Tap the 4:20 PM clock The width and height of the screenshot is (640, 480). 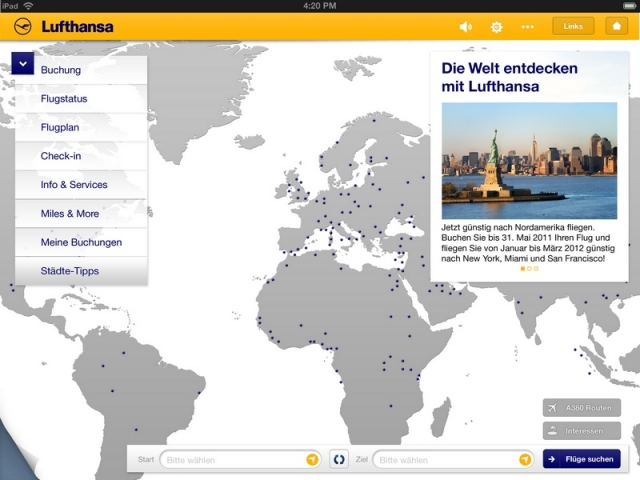(x=320, y=6)
